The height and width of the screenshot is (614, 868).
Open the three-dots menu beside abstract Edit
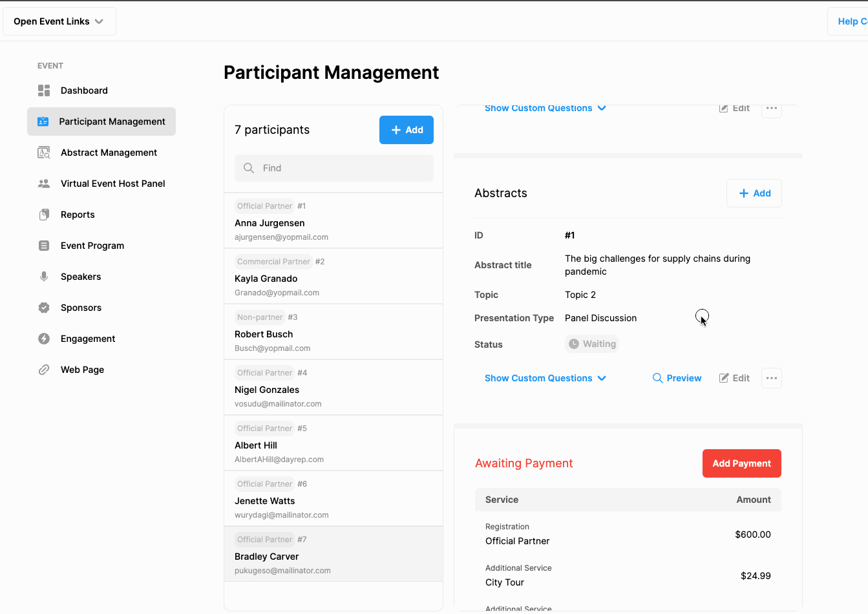pyautogui.click(x=771, y=378)
